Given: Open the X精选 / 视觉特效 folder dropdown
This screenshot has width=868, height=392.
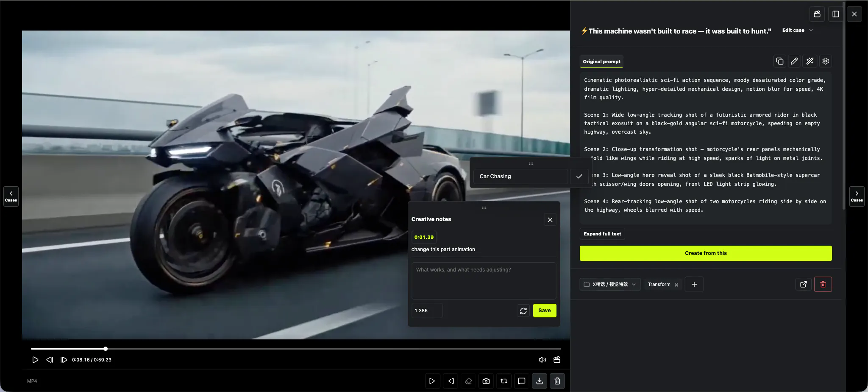Looking at the screenshot, I should click(610, 284).
